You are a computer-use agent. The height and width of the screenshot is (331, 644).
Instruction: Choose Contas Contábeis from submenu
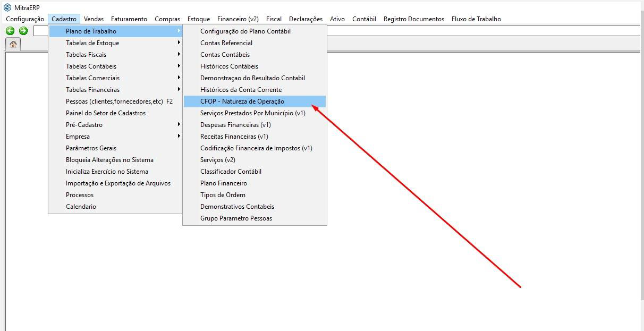coord(225,55)
